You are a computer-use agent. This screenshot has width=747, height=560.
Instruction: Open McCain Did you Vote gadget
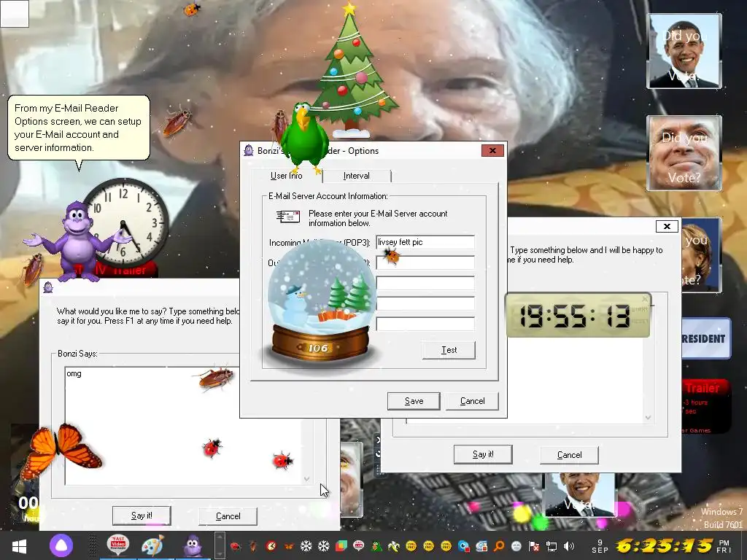point(684,153)
